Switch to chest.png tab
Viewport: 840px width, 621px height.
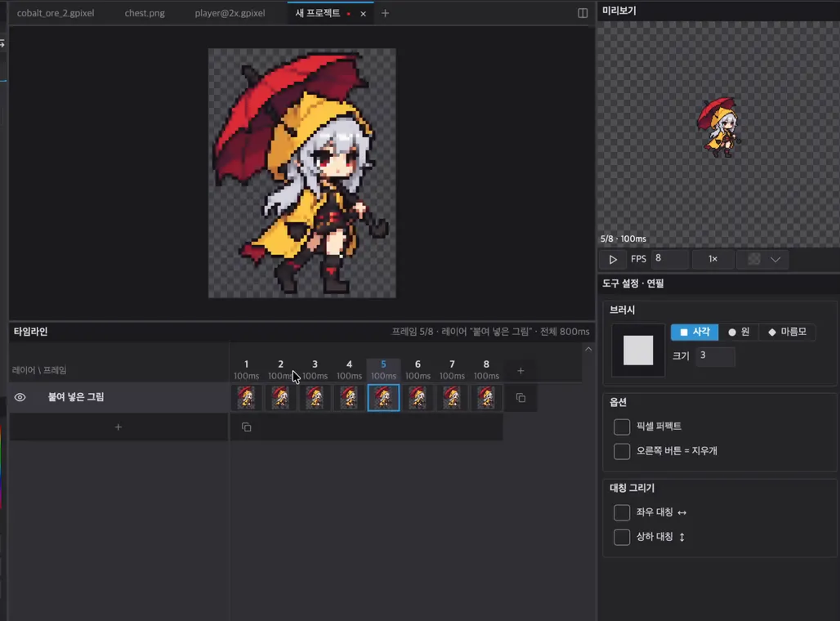pyautogui.click(x=145, y=13)
